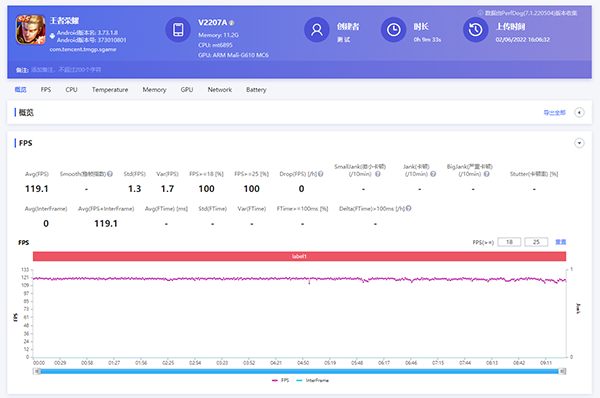Image resolution: width=600 pixels, height=398 pixels.
Task: Click help icon next to Delta(FTime)>100ms
Action: click(409, 208)
